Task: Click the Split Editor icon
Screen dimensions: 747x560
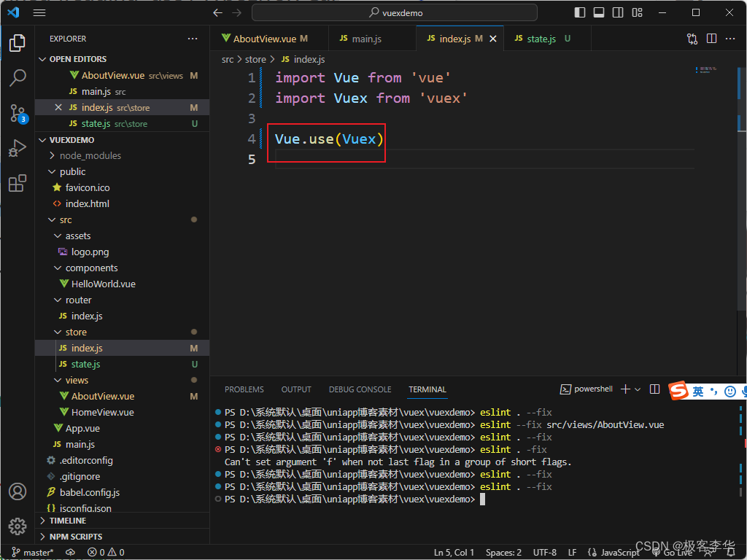Action: (x=711, y=38)
